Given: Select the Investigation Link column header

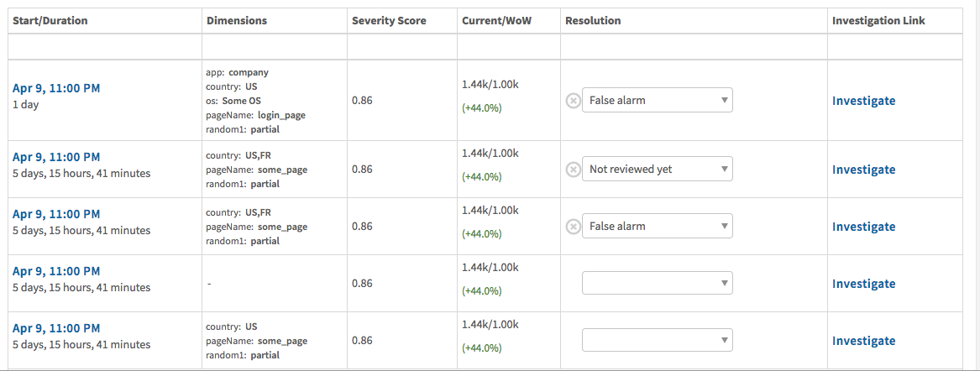Looking at the screenshot, I should tap(878, 21).
